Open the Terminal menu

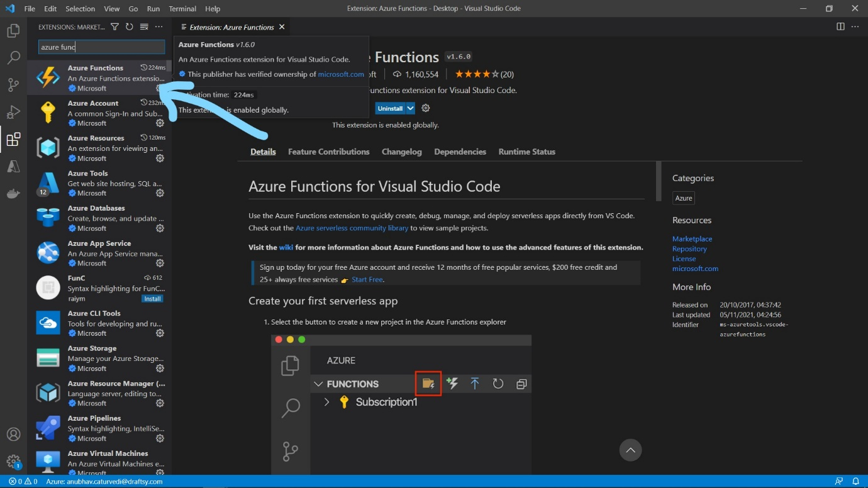[x=182, y=8]
